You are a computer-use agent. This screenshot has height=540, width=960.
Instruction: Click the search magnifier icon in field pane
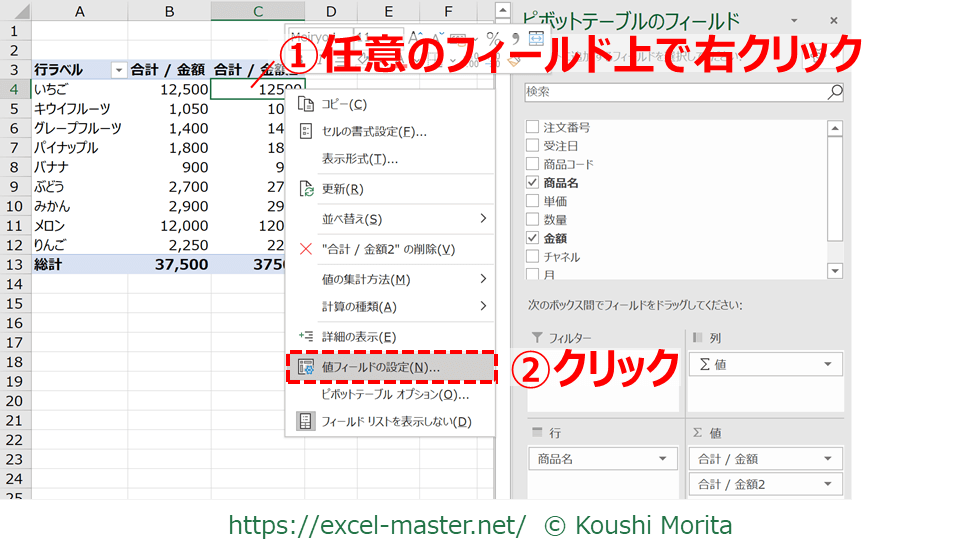(x=835, y=92)
